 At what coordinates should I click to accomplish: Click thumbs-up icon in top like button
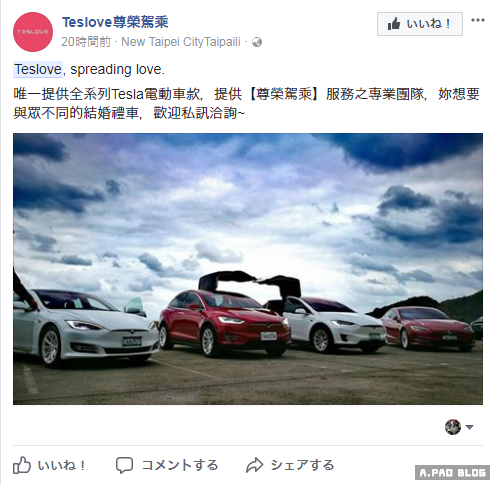[394, 24]
